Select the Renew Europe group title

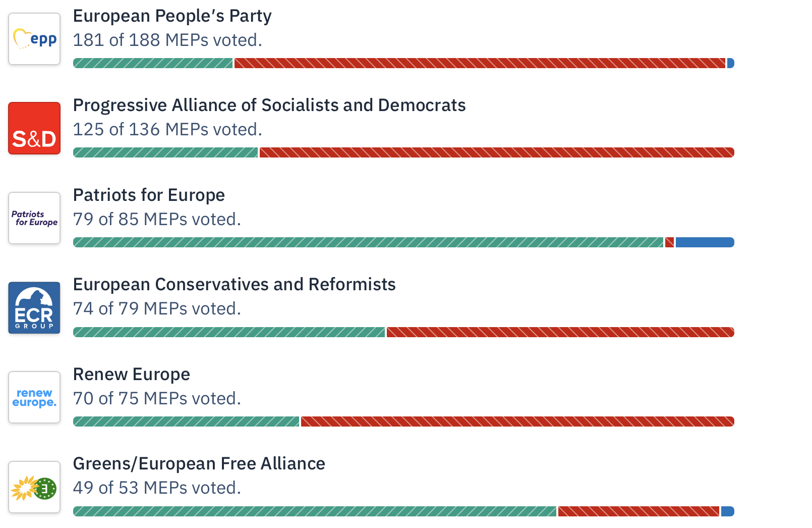[131, 375]
